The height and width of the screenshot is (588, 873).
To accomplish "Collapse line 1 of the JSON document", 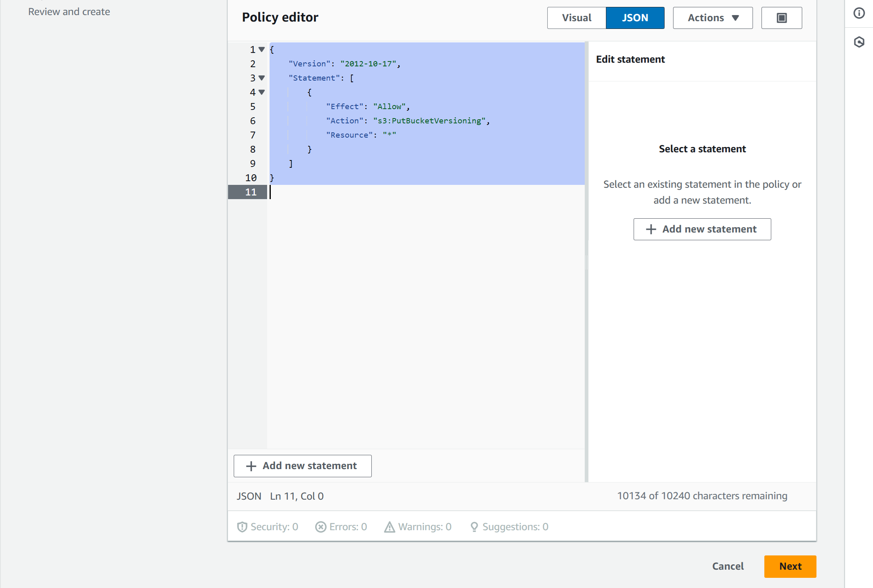I will 261,49.
